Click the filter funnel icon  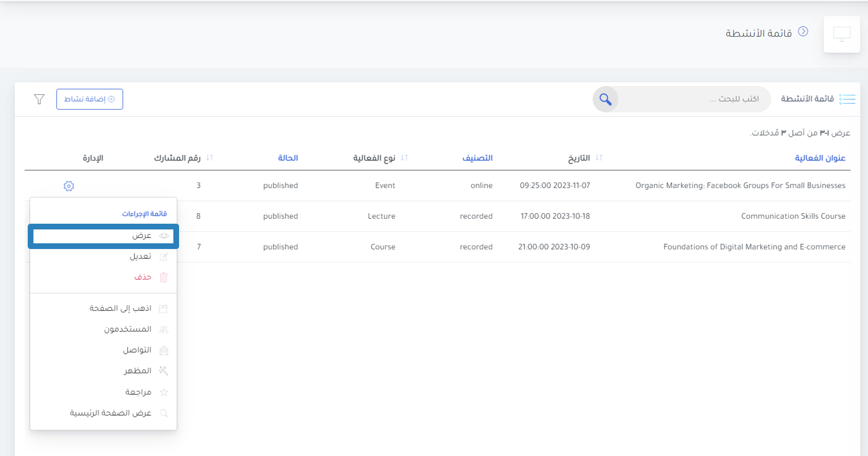pyautogui.click(x=39, y=99)
